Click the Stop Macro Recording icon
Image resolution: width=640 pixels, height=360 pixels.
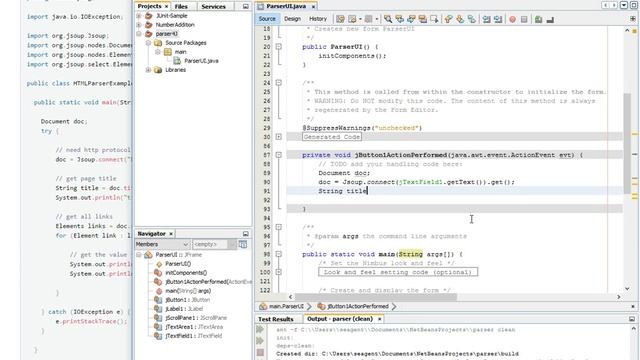pyautogui.click(x=524, y=19)
